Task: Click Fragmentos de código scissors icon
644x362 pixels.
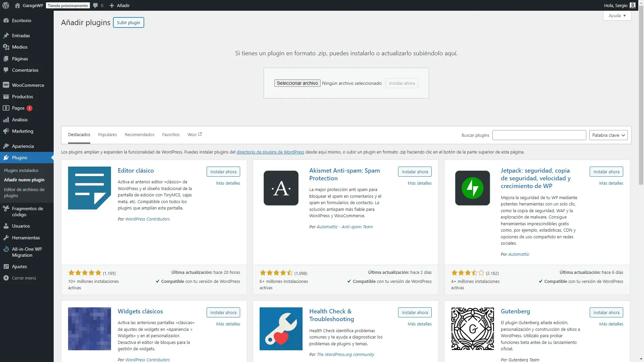Action: (6, 208)
